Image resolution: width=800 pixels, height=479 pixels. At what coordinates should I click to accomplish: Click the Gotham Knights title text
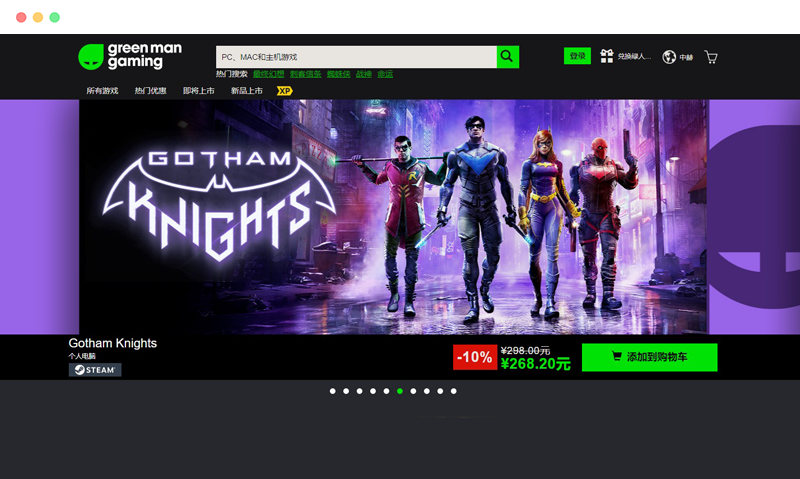[x=113, y=343]
